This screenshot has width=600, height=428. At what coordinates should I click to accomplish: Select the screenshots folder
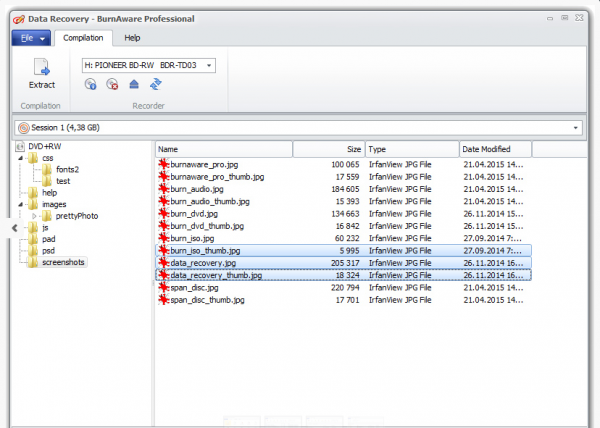pos(63,262)
